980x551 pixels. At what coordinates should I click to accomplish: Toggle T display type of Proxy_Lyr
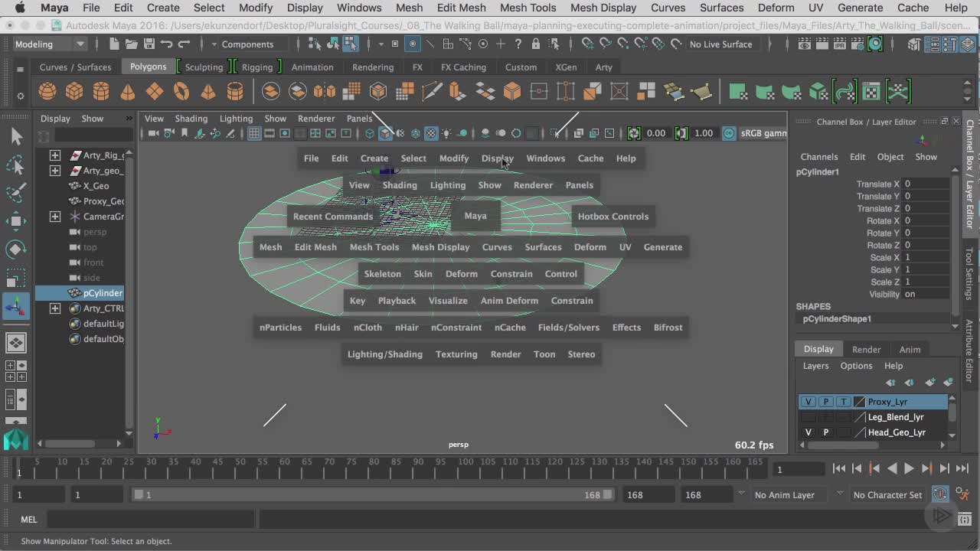tap(843, 402)
